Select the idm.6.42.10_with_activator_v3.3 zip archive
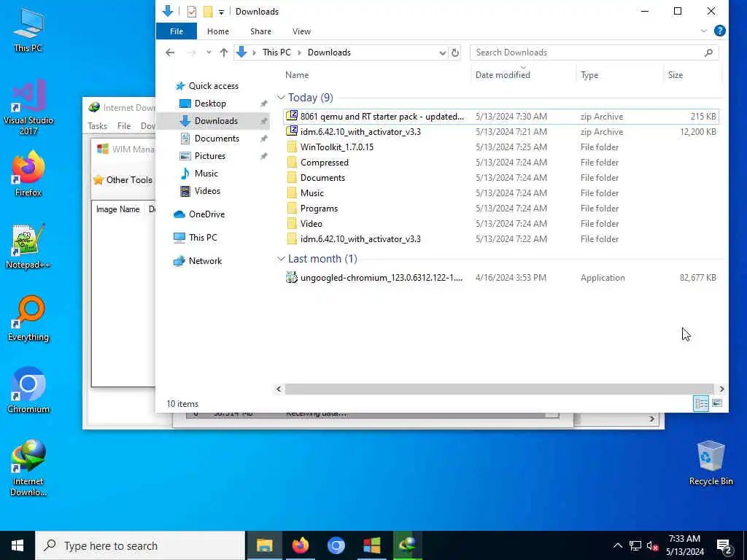The width and height of the screenshot is (747, 560). [501, 131]
